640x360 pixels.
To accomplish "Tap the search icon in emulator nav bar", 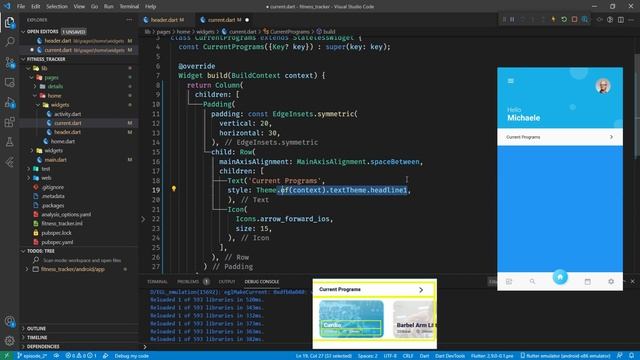I will (532, 281).
